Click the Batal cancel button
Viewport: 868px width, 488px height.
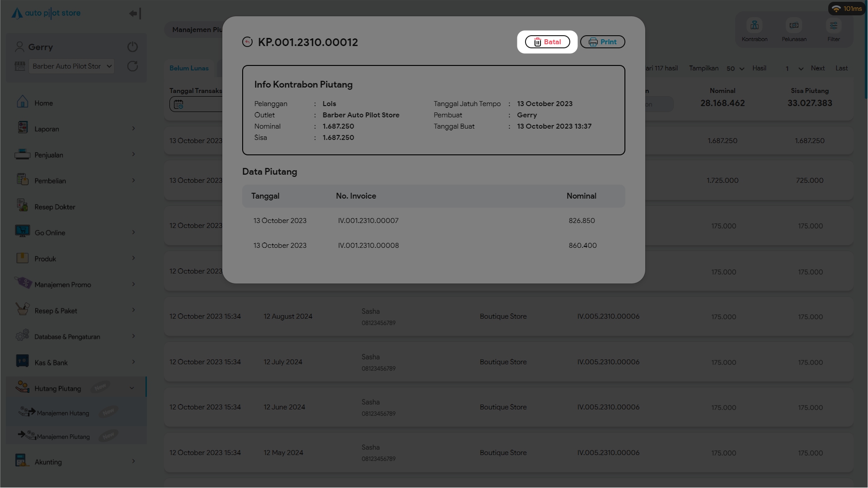tap(547, 42)
